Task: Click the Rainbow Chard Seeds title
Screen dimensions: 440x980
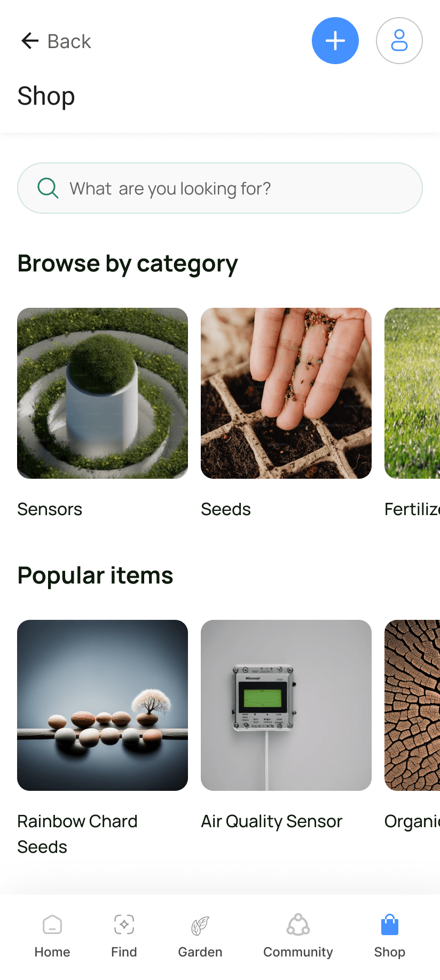Action: click(77, 834)
